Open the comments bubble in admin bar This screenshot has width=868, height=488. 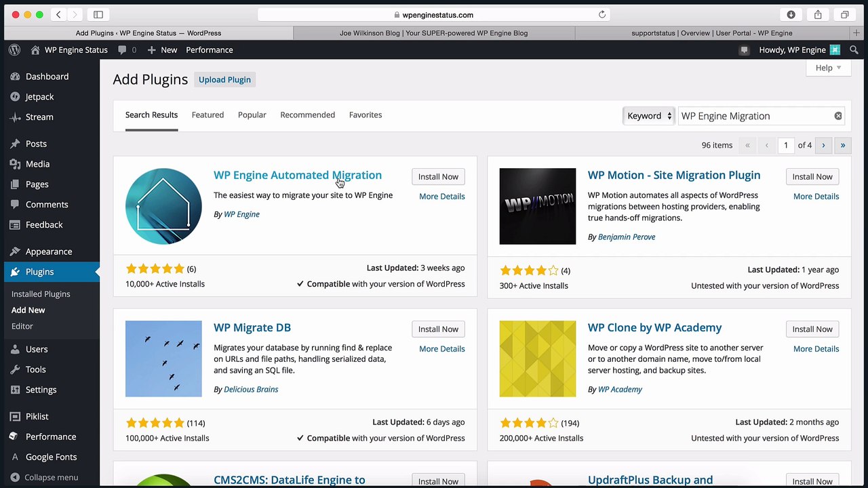127,49
